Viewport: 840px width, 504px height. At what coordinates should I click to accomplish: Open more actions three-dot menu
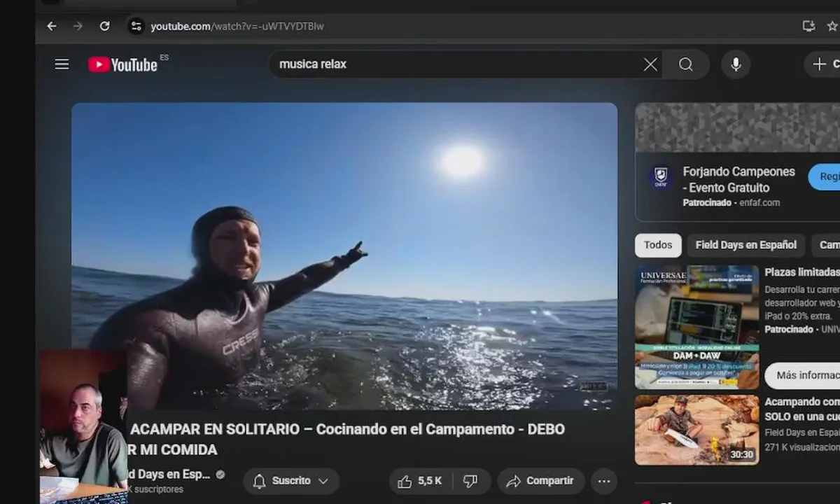[604, 481]
